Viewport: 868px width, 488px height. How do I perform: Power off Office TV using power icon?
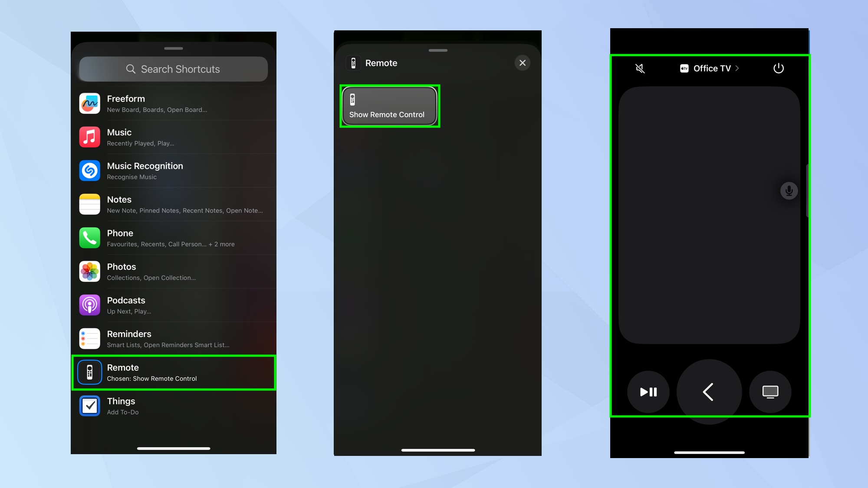pos(779,68)
